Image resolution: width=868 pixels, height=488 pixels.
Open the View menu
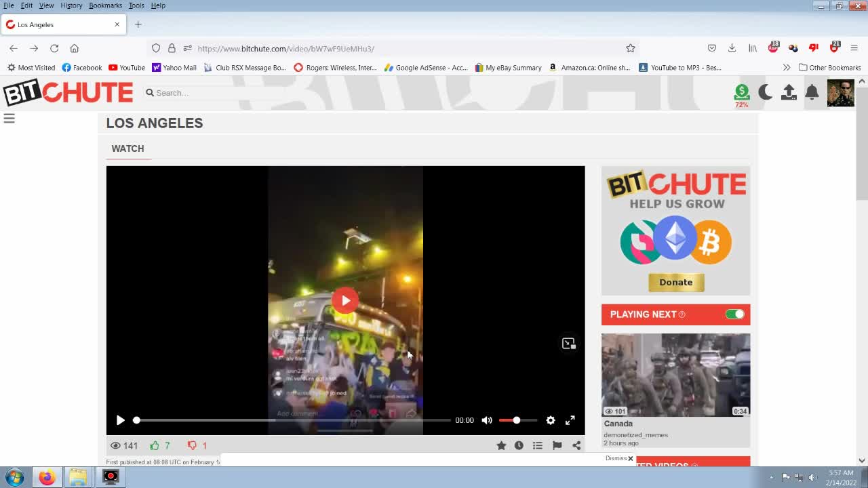(46, 5)
